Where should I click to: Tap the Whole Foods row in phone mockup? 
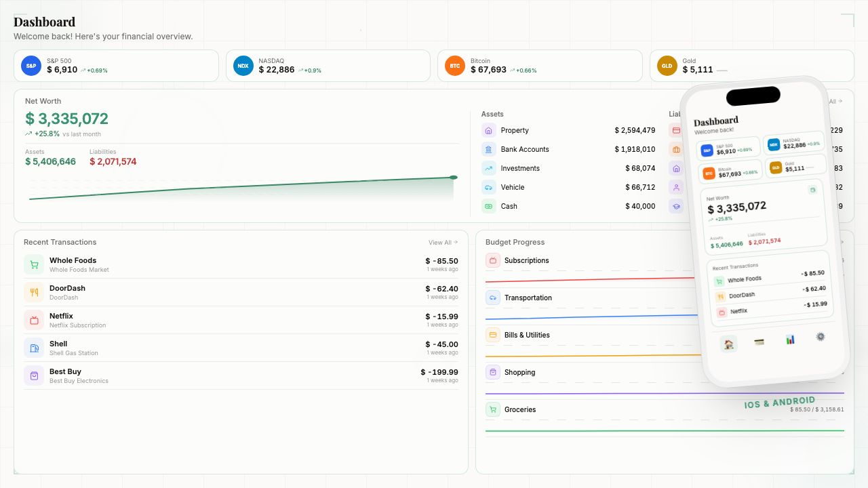pyautogui.click(x=769, y=278)
